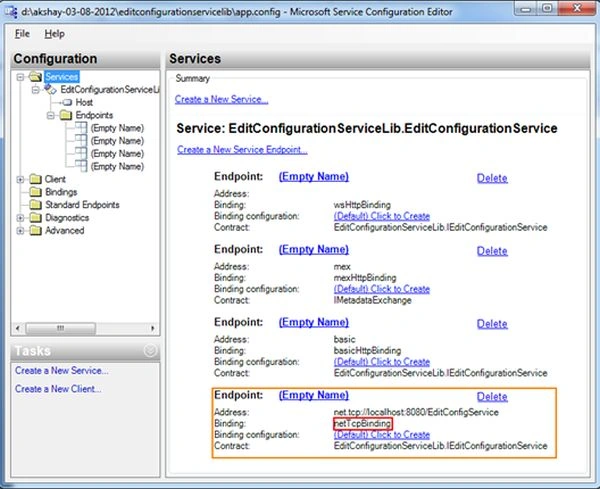Click the Services folder icon
The width and height of the screenshot is (600, 489).
point(36,76)
